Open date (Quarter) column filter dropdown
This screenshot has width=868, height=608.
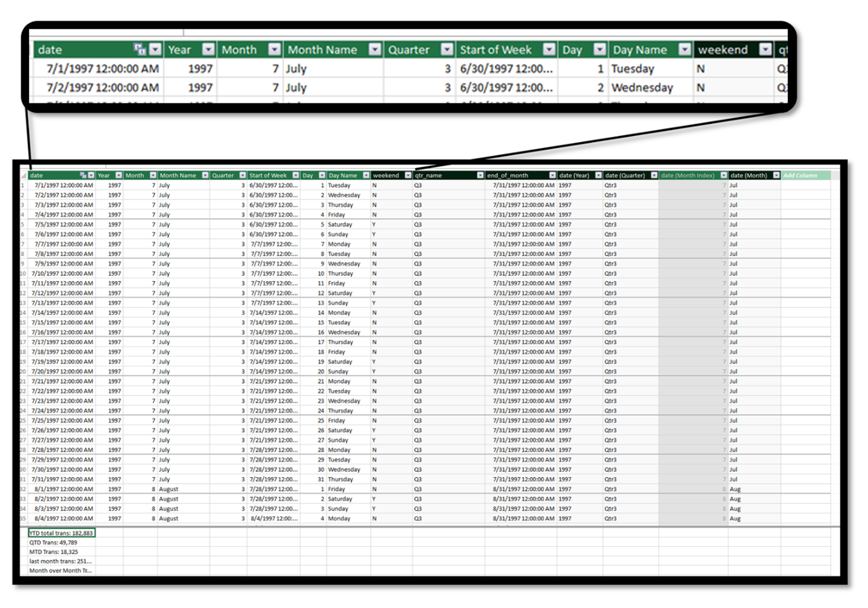pyautogui.click(x=654, y=175)
